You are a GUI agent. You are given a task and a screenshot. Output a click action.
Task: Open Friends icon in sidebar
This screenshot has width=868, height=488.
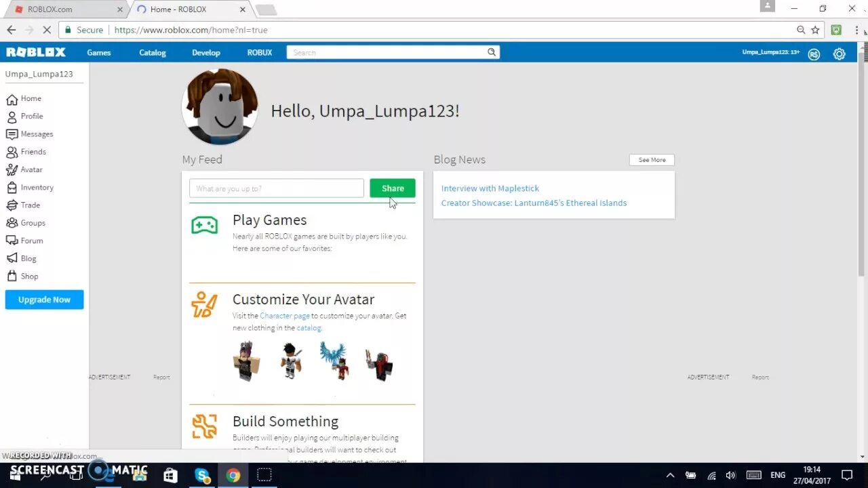click(x=12, y=152)
